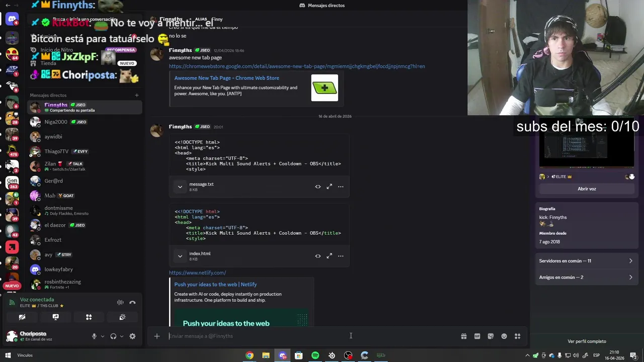This screenshot has width=644, height=362.
Task: Open user settings gear
Action: [x=132, y=336]
